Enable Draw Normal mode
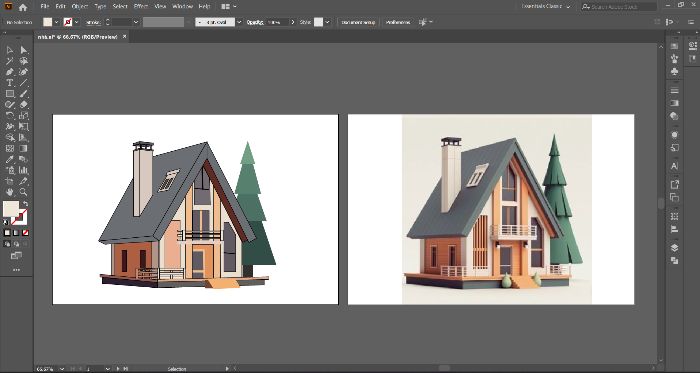The height and width of the screenshot is (373, 700). point(7,244)
